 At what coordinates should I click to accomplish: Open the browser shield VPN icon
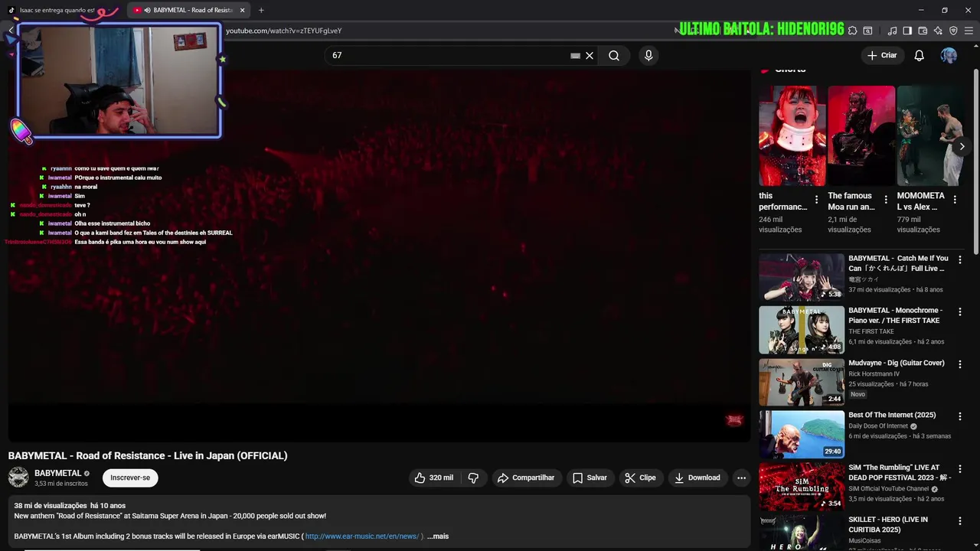[x=953, y=31]
